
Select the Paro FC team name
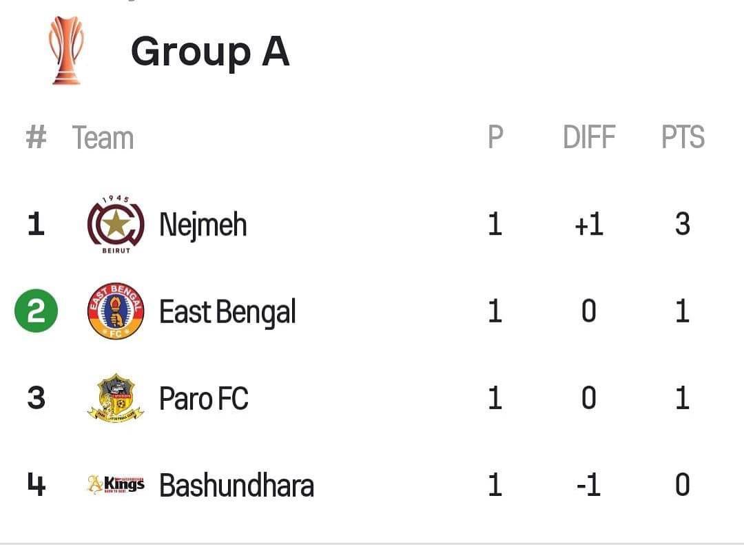pos(203,398)
